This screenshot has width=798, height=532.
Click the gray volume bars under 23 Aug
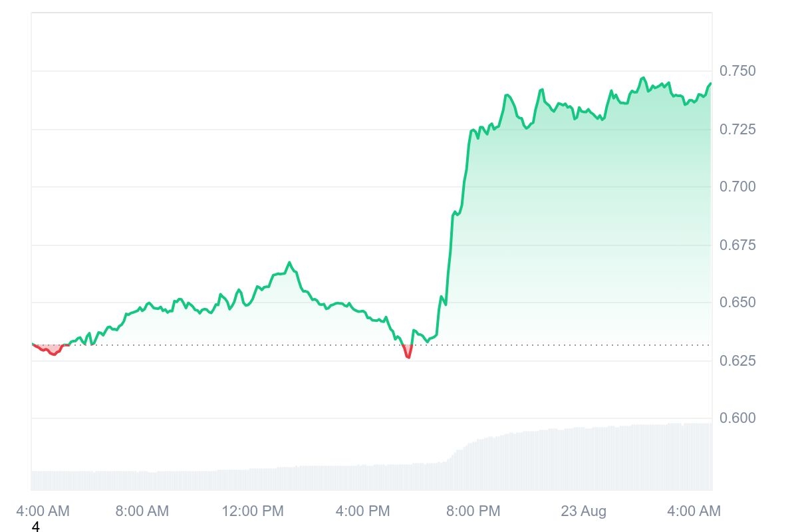[583, 459]
